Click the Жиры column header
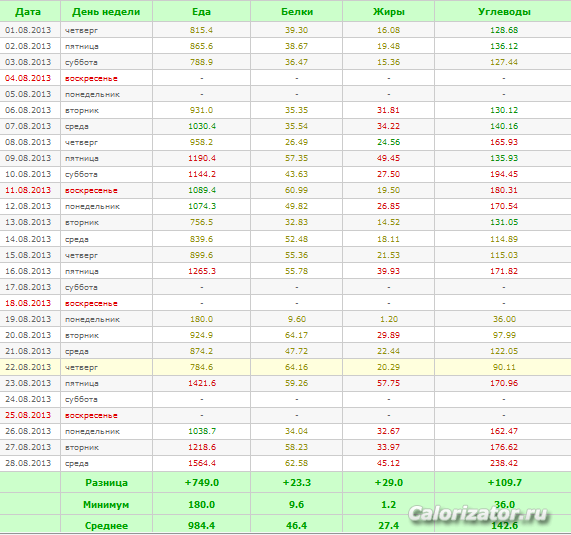This screenshot has height=535, width=571. [x=389, y=12]
